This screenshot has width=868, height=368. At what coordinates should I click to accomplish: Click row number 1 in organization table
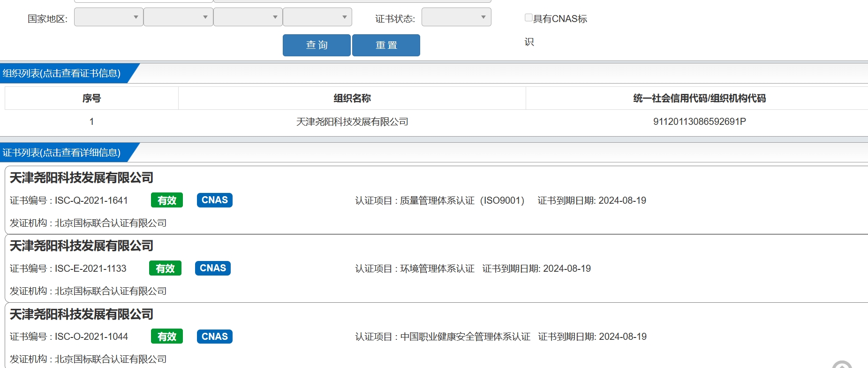[x=91, y=122]
